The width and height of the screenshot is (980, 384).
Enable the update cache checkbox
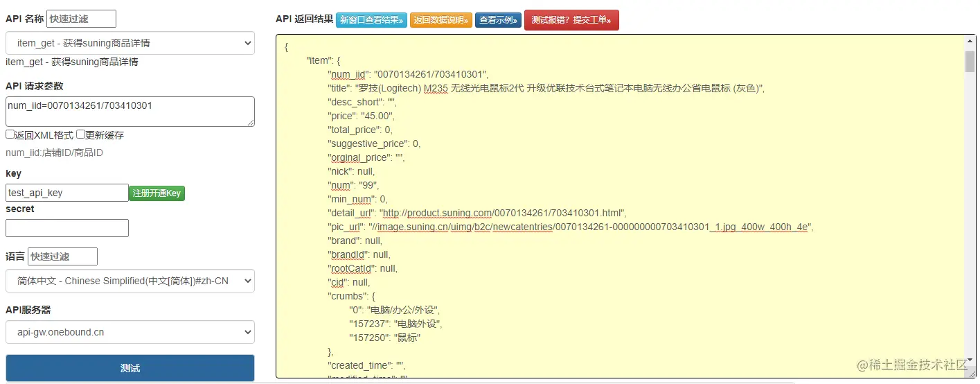(81, 134)
